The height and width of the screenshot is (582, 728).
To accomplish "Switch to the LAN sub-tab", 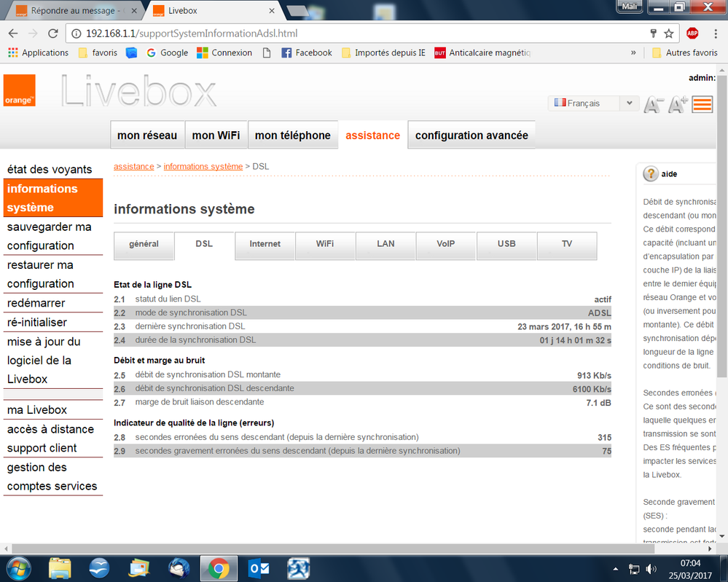I will click(x=385, y=245).
